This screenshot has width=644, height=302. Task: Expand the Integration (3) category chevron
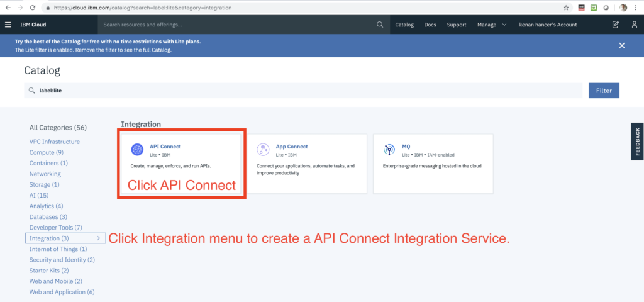click(99, 238)
